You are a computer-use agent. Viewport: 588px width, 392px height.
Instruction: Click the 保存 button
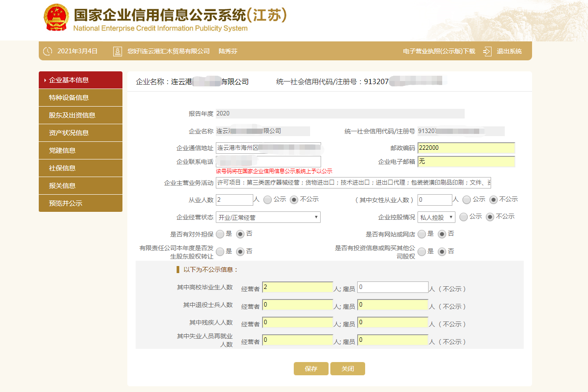pyautogui.click(x=311, y=369)
